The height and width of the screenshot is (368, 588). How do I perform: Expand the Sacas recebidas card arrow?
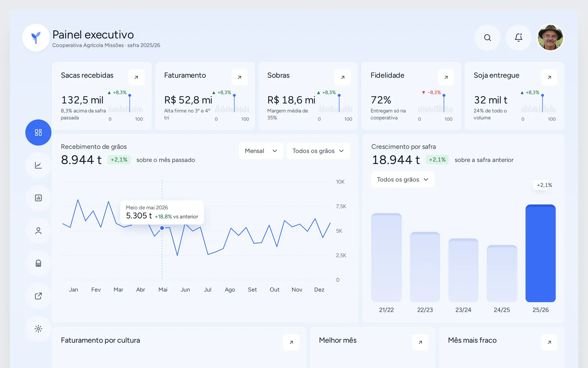pos(136,77)
